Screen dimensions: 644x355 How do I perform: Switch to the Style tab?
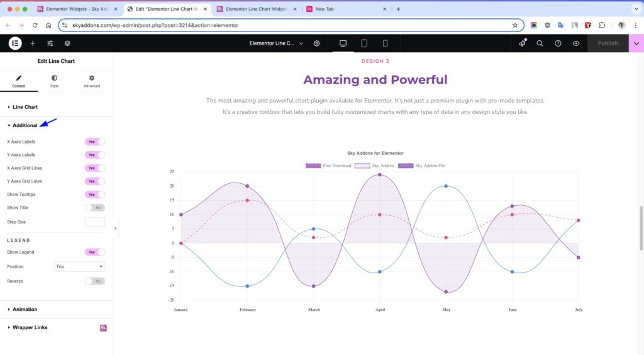point(54,81)
